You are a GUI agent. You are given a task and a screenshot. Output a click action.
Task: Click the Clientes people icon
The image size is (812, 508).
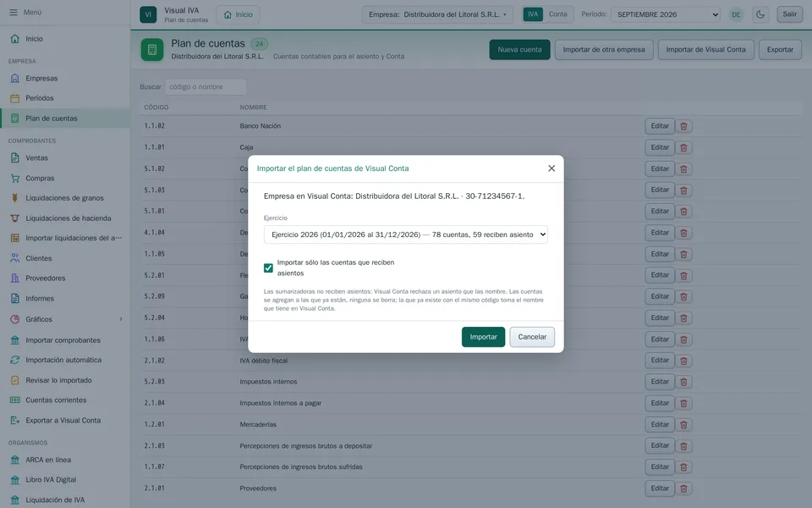[x=15, y=258]
